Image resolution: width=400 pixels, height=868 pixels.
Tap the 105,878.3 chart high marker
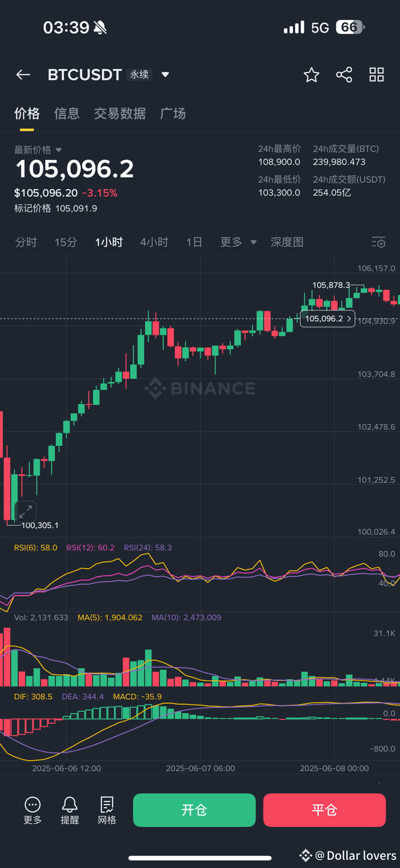[331, 285]
